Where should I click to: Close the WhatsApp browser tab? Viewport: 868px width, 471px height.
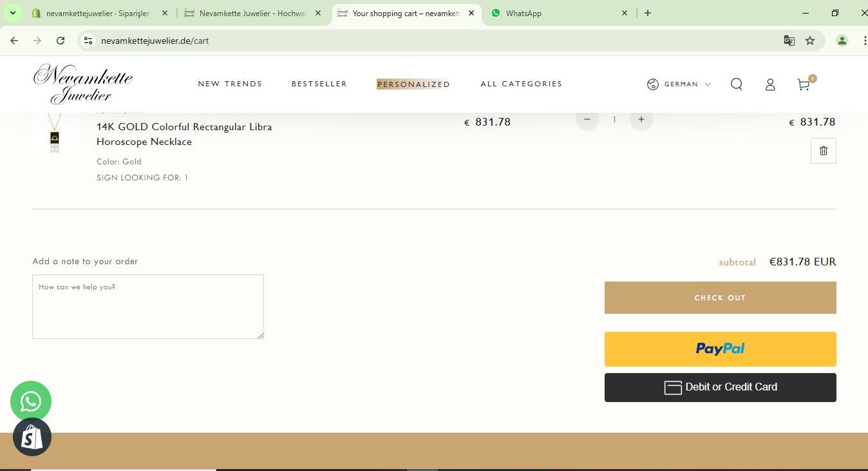tap(624, 13)
